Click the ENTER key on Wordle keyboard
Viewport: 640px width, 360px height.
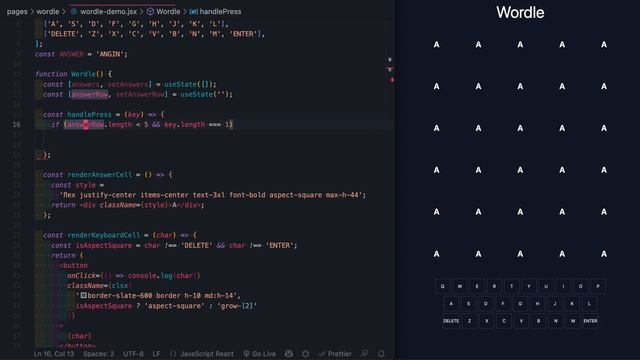tap(591, 321)
